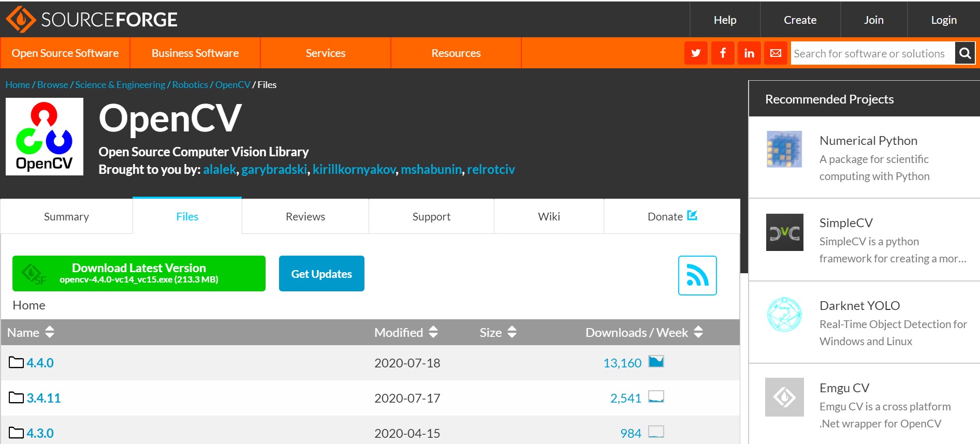Click the SourceForge logo
The height and width of the screenshot is (444, 980).
click(92, 20)
